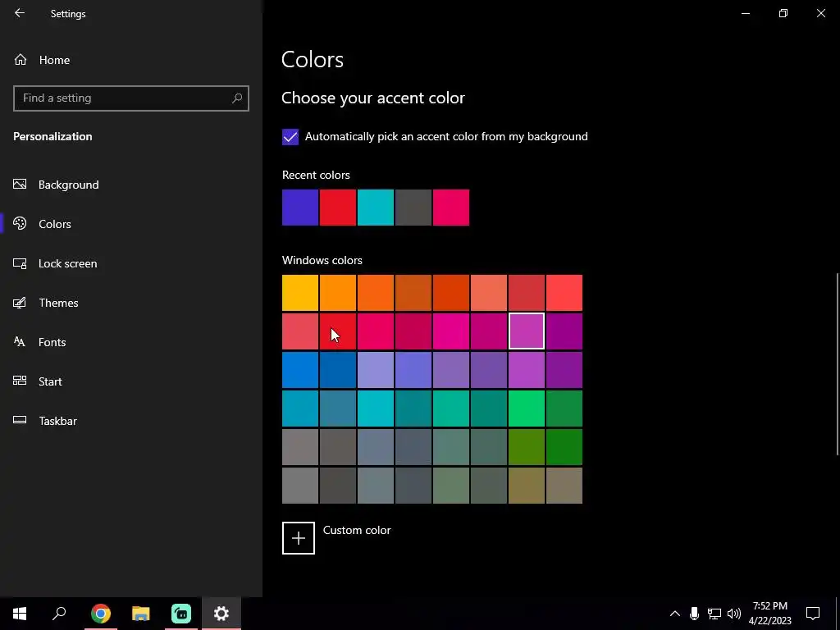The height and width of the screenshot is (630, 840).
Task: Pick the dark gray recent color
Action: 413,208
